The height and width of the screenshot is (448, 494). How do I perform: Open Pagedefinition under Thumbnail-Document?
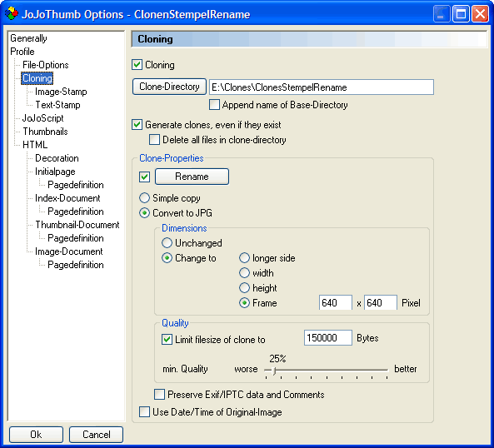(76, 238)
